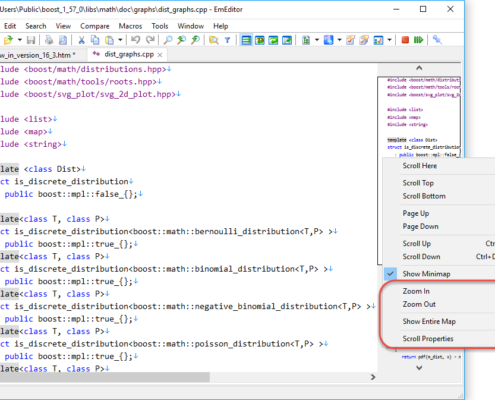Click the vertical scrollbar up arrow
Viewport: 495px width, 400px height.
[419, 68]
